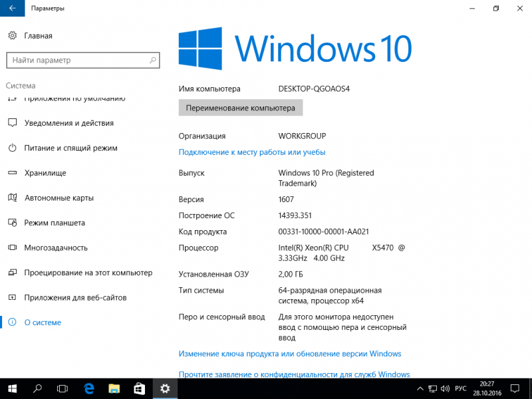Focus the Найти параметр search field
Viewport: 532px width, 399px height.
coord(82,61)
